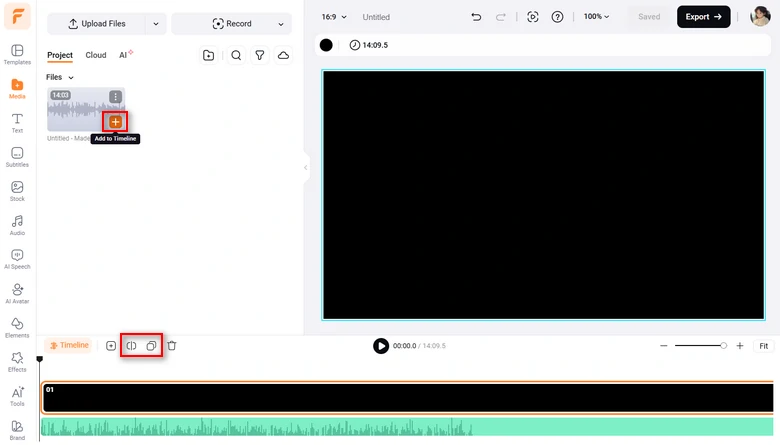This screenshot has width=780, height=445.
Task: Play the timeline preview
Action: click(x=381, y=346)
